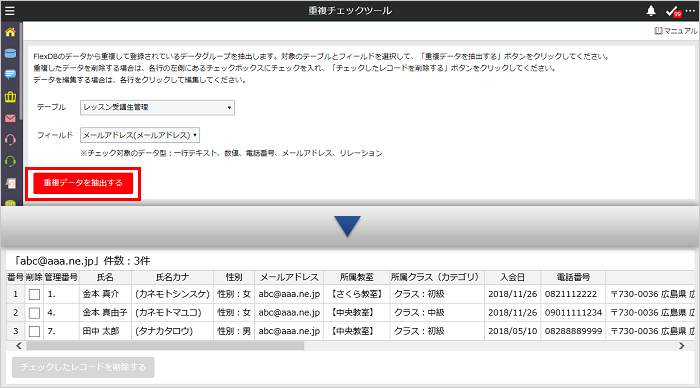Click the horizontal scrollbar right arrow
This screenshot has height=388, width=700.
pyautogui.click(x=681, y=346)
